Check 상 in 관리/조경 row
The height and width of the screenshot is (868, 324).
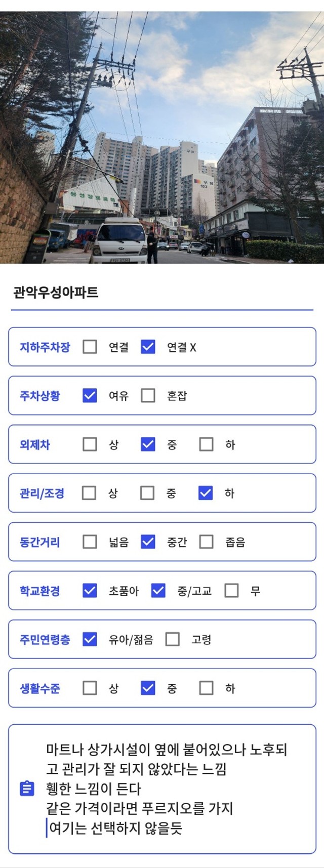point(89,493)
